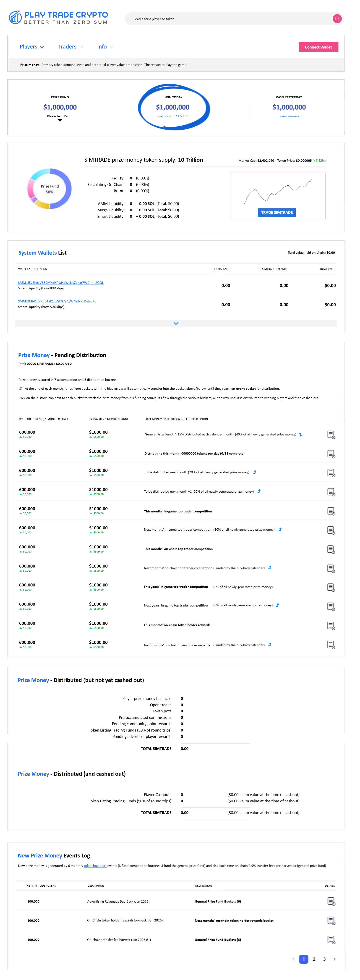Open the view winners link
Viewport: 360px width, 980px height.
point(289,116)
